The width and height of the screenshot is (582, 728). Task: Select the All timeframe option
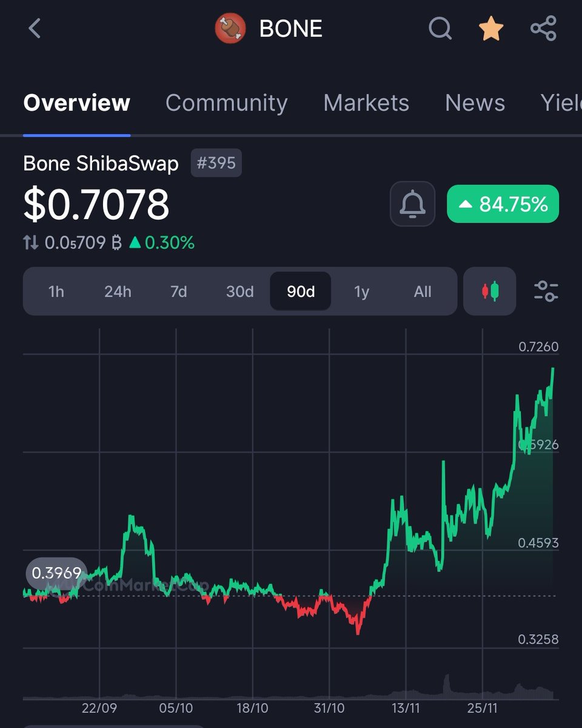423,292
